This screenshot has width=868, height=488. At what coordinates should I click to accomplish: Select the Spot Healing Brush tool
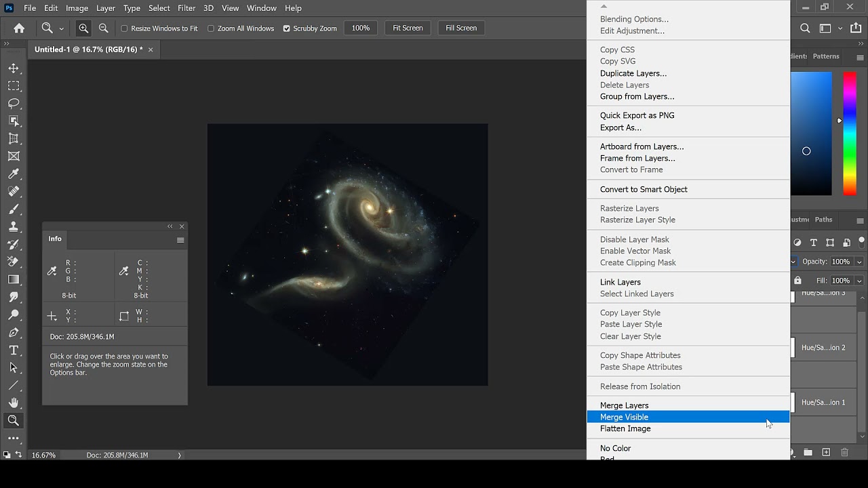click(x=14, y=192)
